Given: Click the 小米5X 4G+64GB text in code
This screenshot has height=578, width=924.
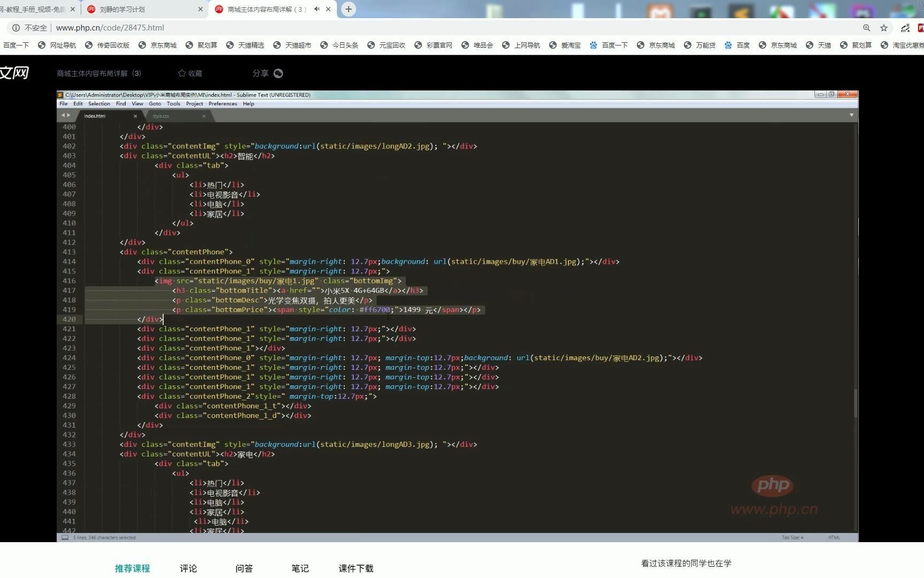Looking at the screenshot, I should pyautogui.click(x=355, y=291).
